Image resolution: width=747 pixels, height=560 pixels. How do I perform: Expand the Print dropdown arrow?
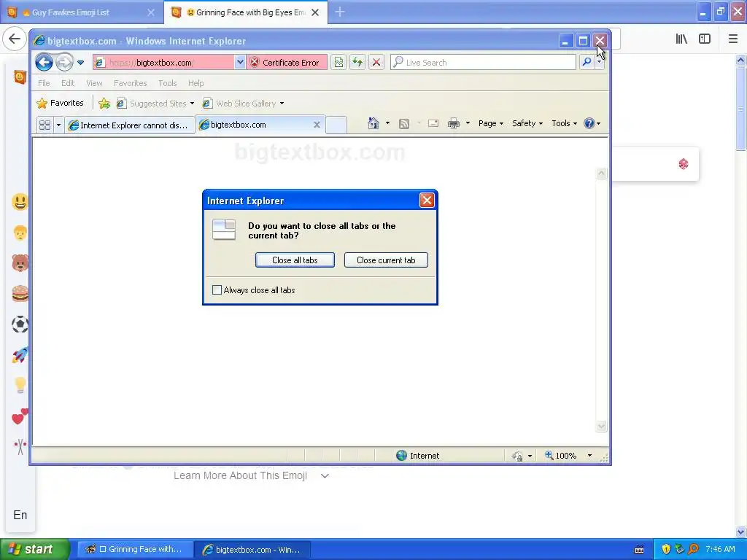(468, 123)
